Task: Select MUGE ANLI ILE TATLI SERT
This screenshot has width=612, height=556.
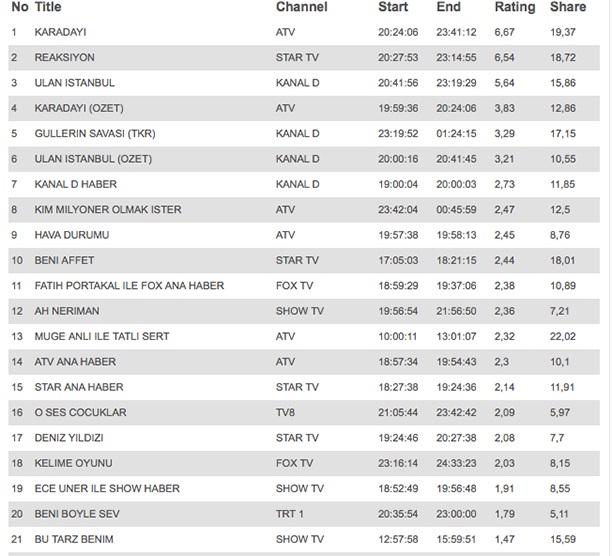Action: pos(102,336)
